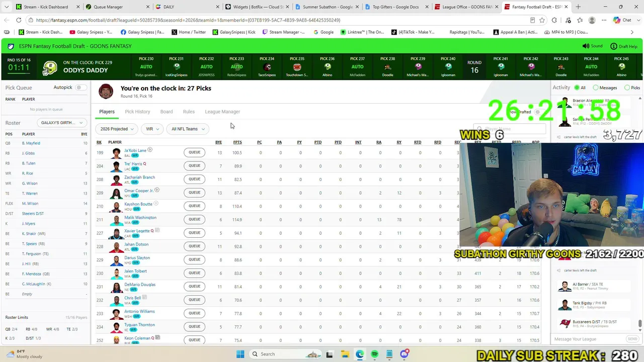
Task: Click B. Mayfield in the roster
Action: [31, 143]
